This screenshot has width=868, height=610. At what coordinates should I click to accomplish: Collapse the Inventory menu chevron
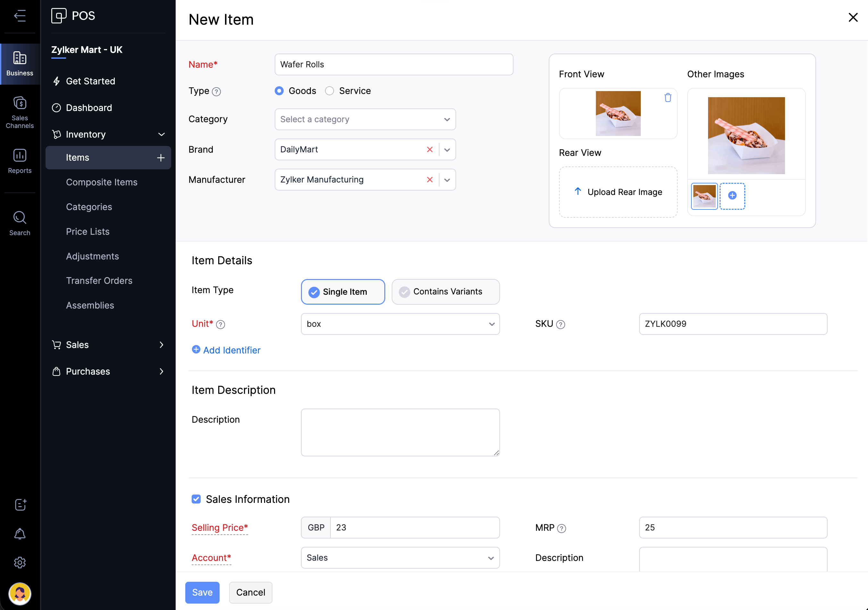[x=162, y=134]
